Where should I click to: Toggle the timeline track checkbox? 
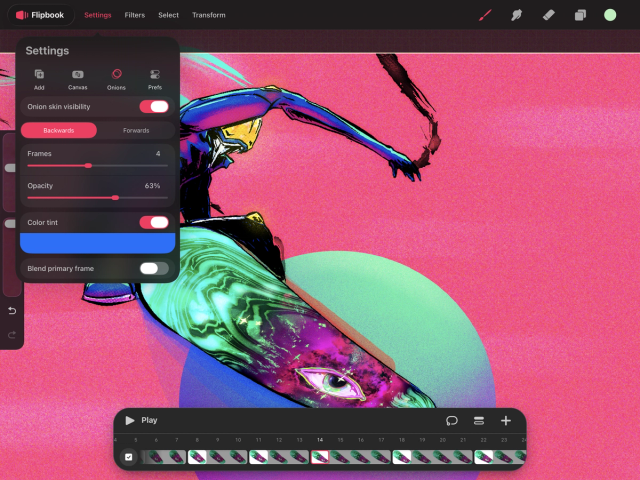(129, 457)
